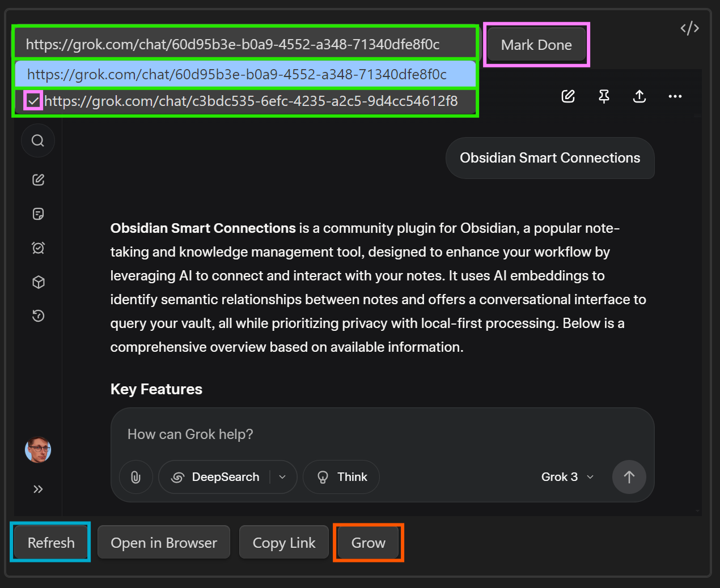Select the highlighted 60d95b3e URL option

(245, 74)
